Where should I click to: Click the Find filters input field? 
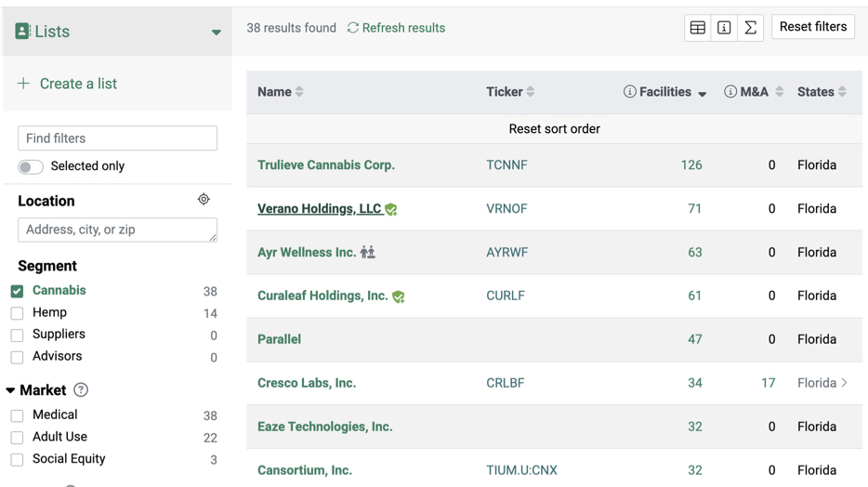[117, 138]
